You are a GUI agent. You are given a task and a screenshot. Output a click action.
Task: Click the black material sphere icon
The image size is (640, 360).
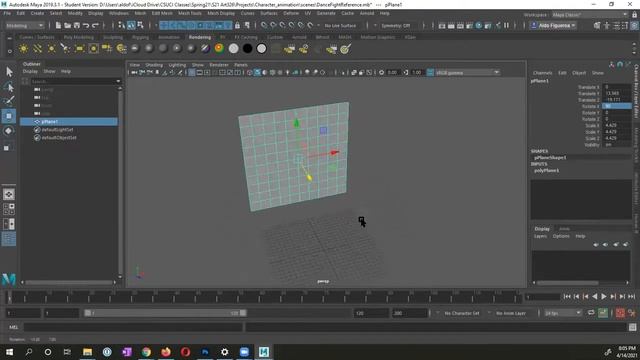click(x=247, y=49)
